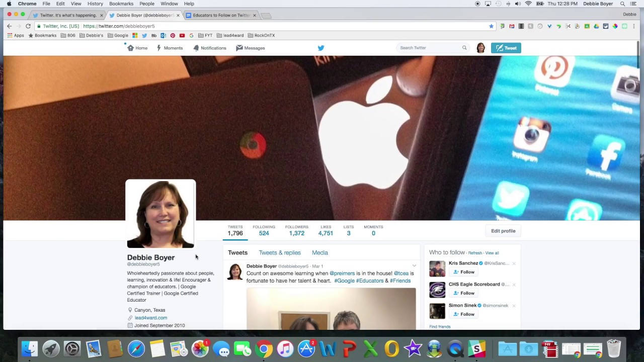
Task: Open Twitter Messages
Action: click(251, 48)
